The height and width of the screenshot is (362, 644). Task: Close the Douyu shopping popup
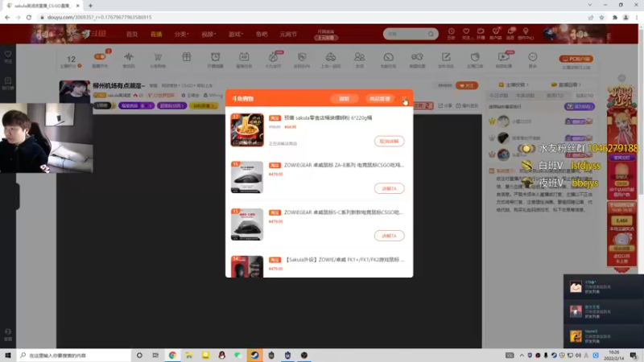click(404, 98)
